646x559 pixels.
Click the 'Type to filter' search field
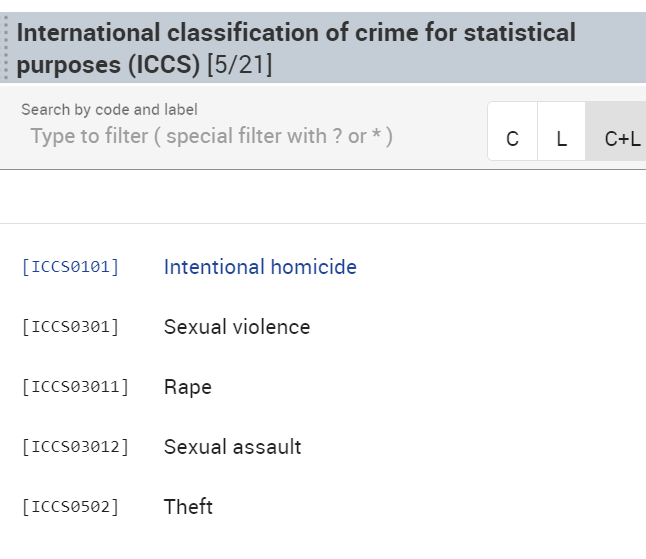coord(212,136)
